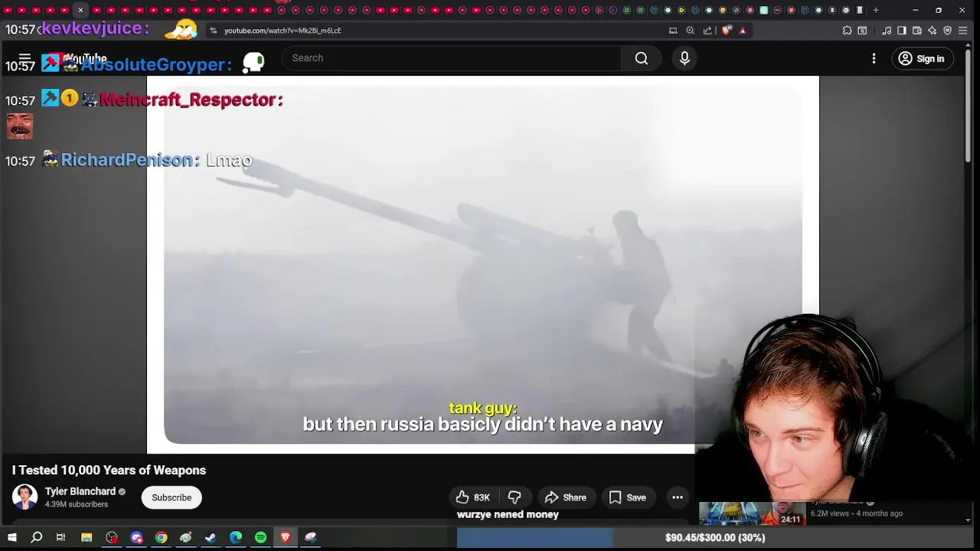The width and height of the screenshot is (980, 551).
Task: Open the browser hamburger main menu
Action: pos(964,31)
